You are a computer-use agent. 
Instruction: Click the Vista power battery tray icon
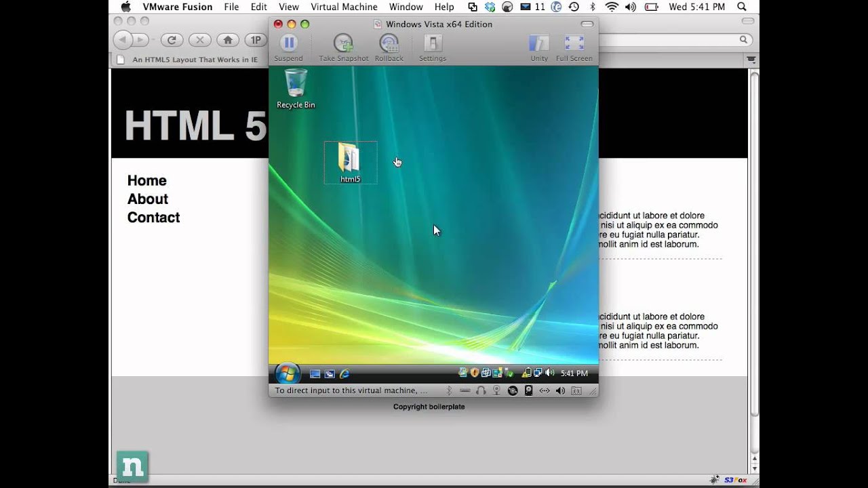pyautogui.click(x=526, y=373)
